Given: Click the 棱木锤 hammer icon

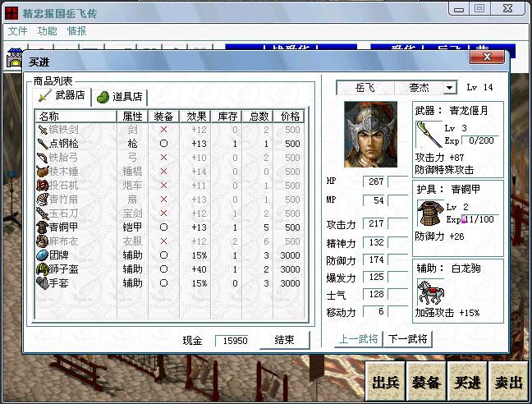Looking at the screenshot, I should tap(43, 172).
